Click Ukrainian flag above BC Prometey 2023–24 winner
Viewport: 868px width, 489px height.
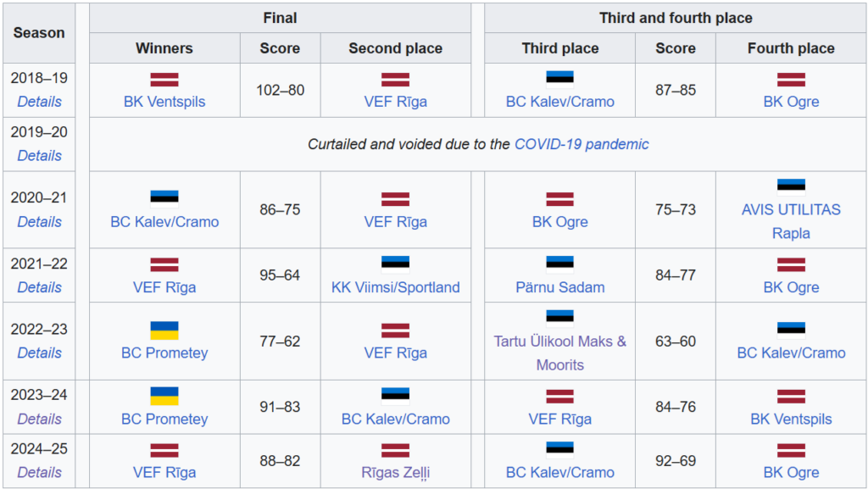pos(164,396)
